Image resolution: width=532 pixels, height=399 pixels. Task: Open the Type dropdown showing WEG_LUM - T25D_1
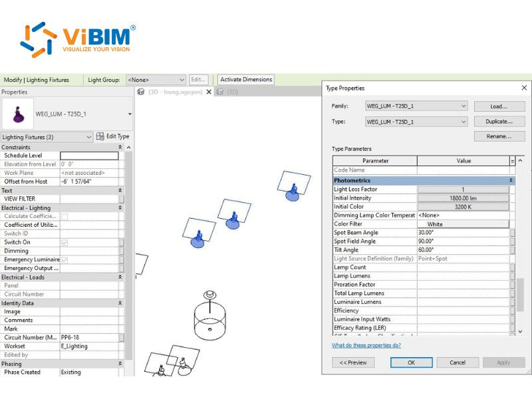[x=465, y=122]
